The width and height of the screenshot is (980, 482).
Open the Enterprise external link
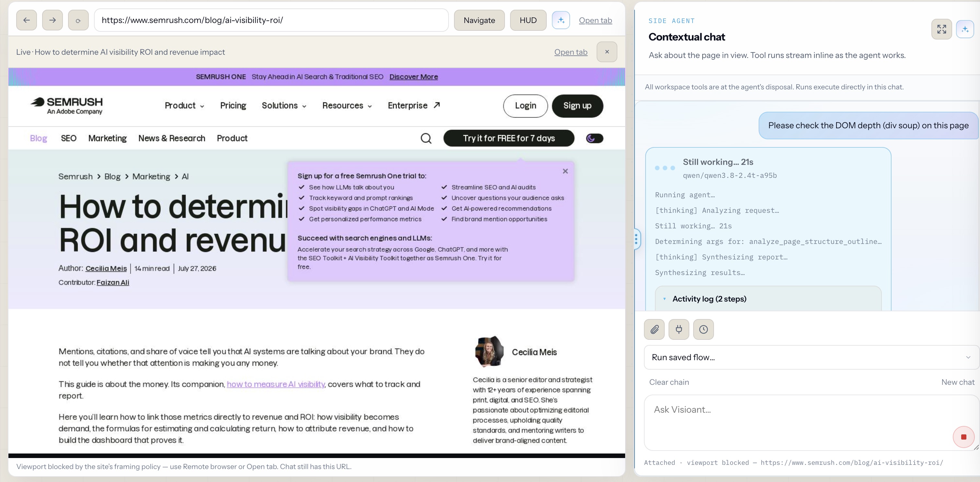pos(414,106)
